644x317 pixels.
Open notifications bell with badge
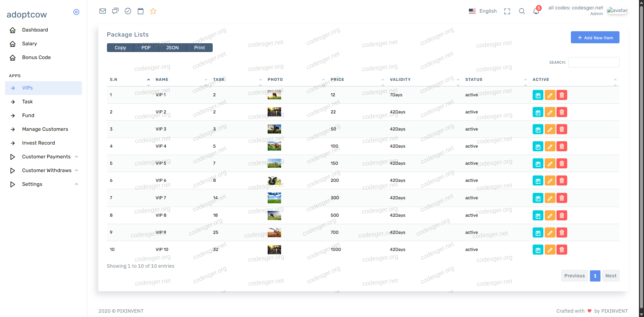[536, 11]
